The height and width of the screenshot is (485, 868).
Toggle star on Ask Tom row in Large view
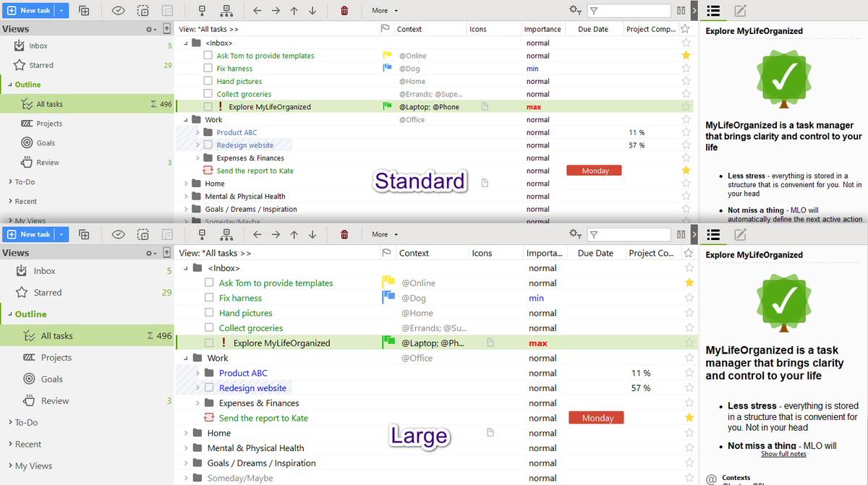coord(689,283)
